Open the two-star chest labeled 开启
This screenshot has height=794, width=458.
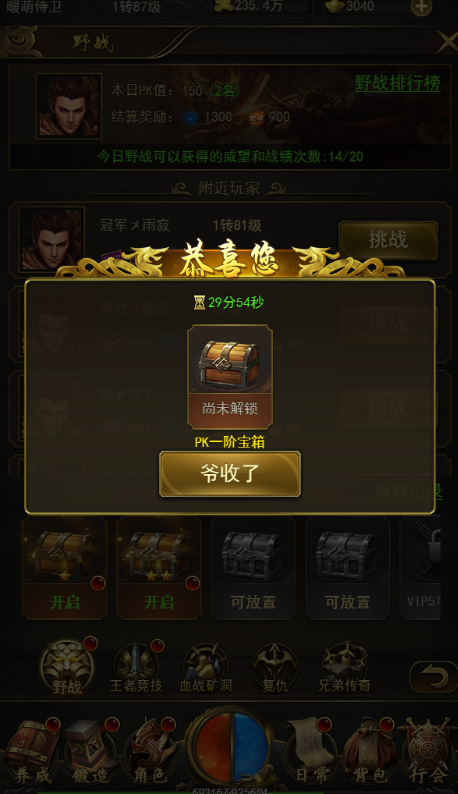pyautogui.click(x=159, y=568)
